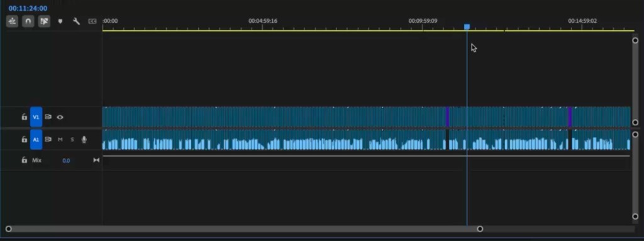Click ruler at 00:04:59:16 label
This screenshot has width=644, height=241.
click(263, 21)
